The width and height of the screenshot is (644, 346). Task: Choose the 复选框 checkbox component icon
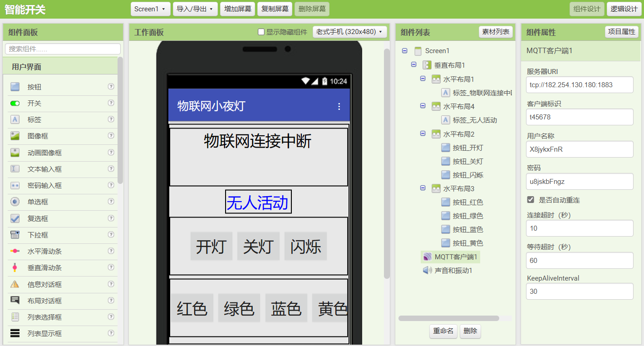click(x=15, y=218)
